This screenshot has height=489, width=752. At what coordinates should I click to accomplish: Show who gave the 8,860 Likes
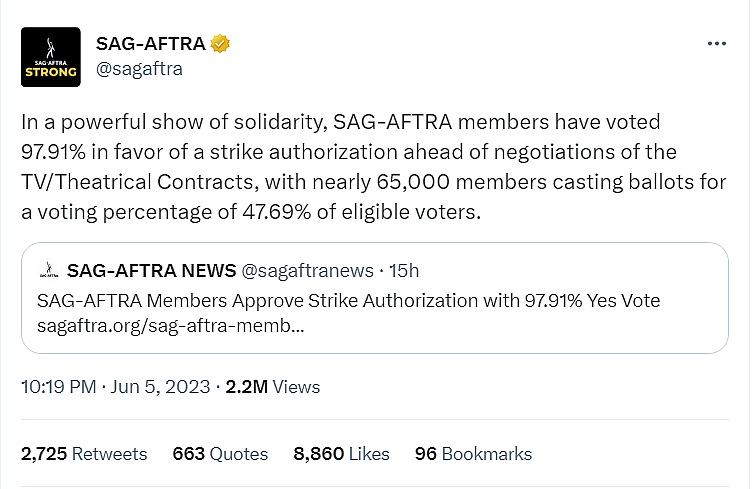pyautogui.click(x=341, y=454)
